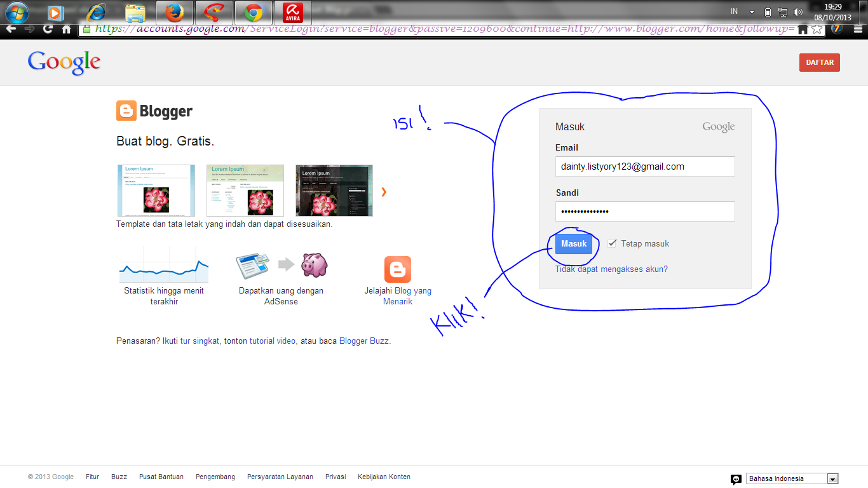Open the Kebijakan Konten footer link

(x=384, y=477)
